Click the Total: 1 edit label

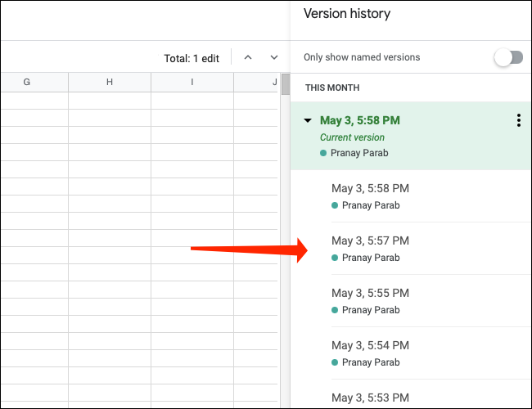[192, 58]
